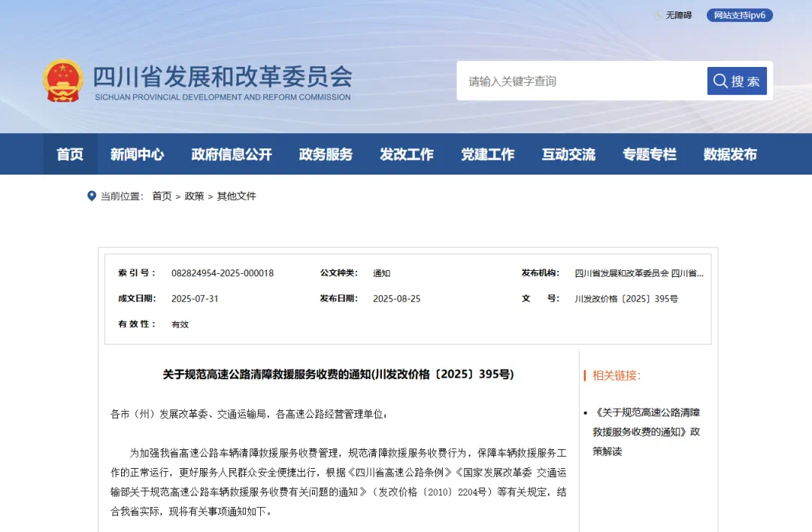
Task: Open the 数据发布 section
Action: point(730,154)
